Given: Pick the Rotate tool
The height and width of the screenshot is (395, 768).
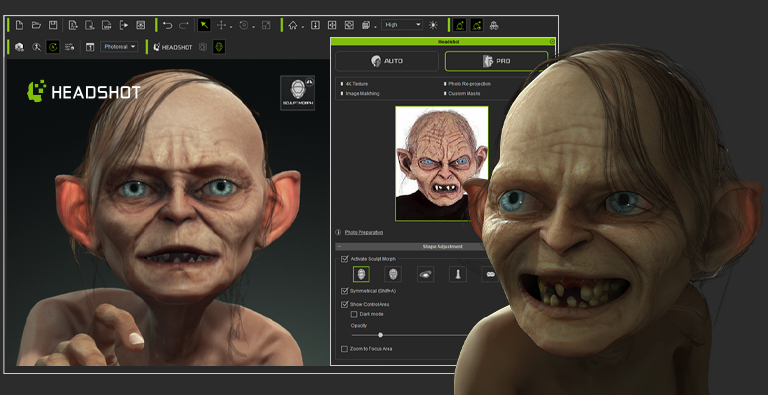Looking at the screenshot, I should [x=243, y=25].
